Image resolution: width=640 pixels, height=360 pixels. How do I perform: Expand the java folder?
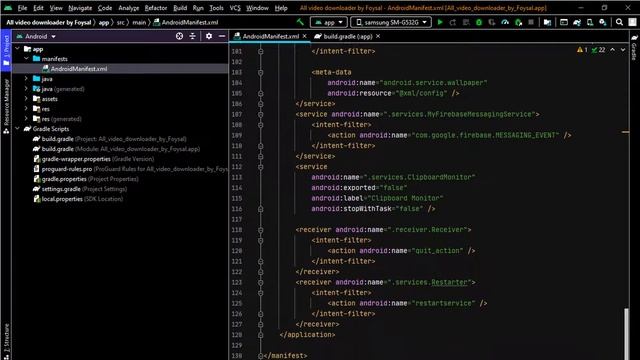[x=27, y=79]
